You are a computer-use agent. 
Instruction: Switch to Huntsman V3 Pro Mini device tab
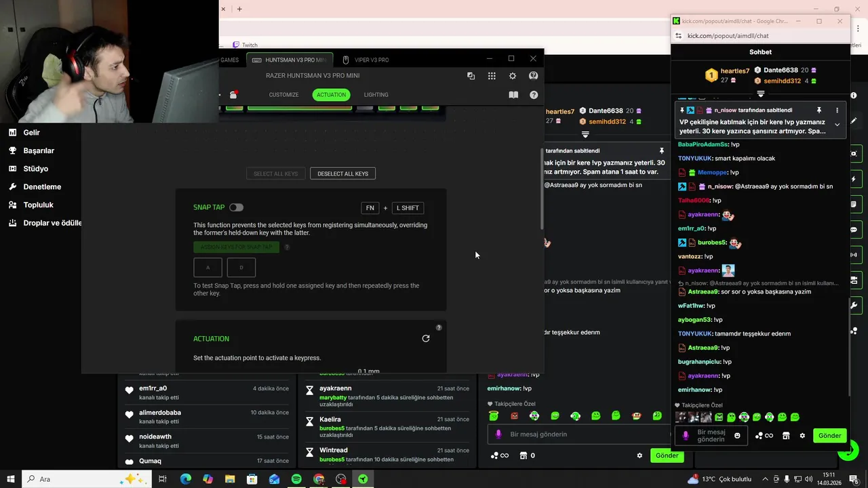pos(290,60)
